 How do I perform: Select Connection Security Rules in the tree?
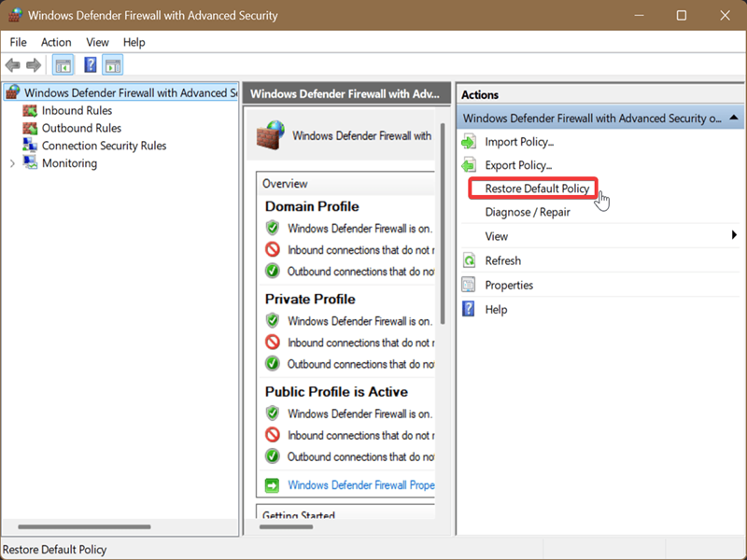tap(104, 146)
